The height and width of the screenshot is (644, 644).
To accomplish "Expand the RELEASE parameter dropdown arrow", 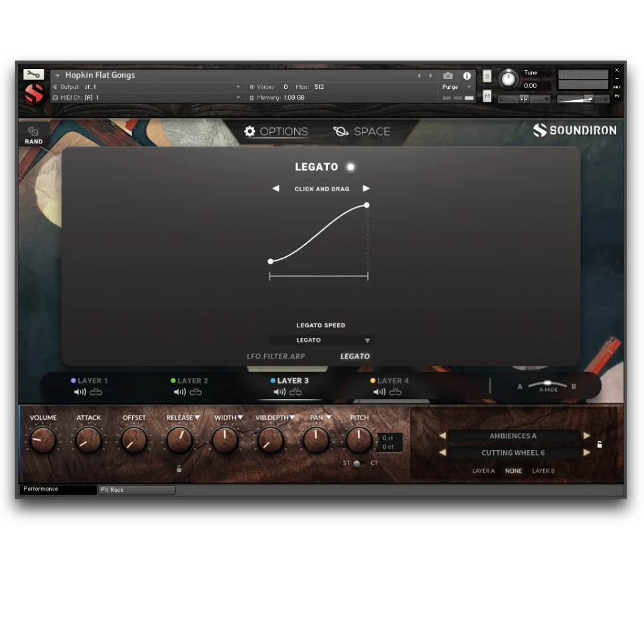I will (197, 418).
